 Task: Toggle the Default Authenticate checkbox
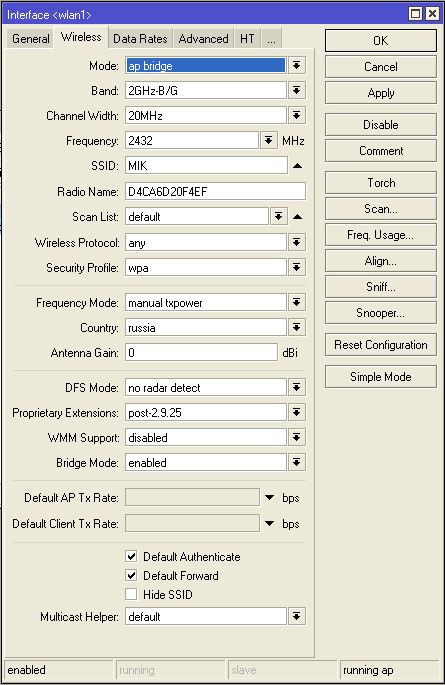[x=131, y=556]
